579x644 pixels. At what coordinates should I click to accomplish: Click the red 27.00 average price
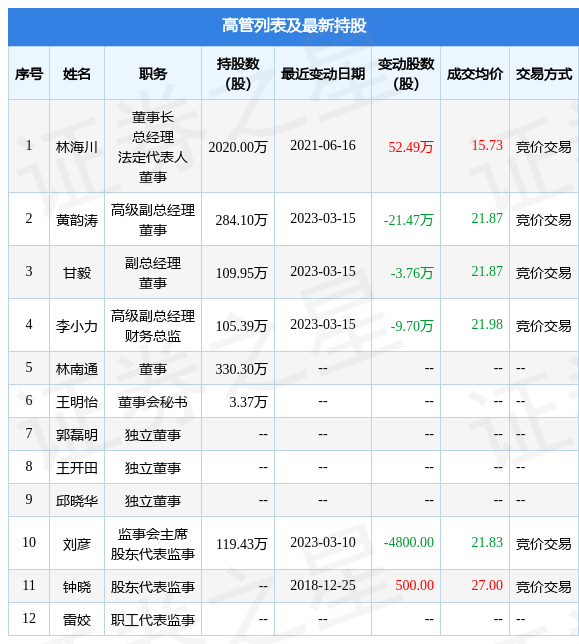487,585
